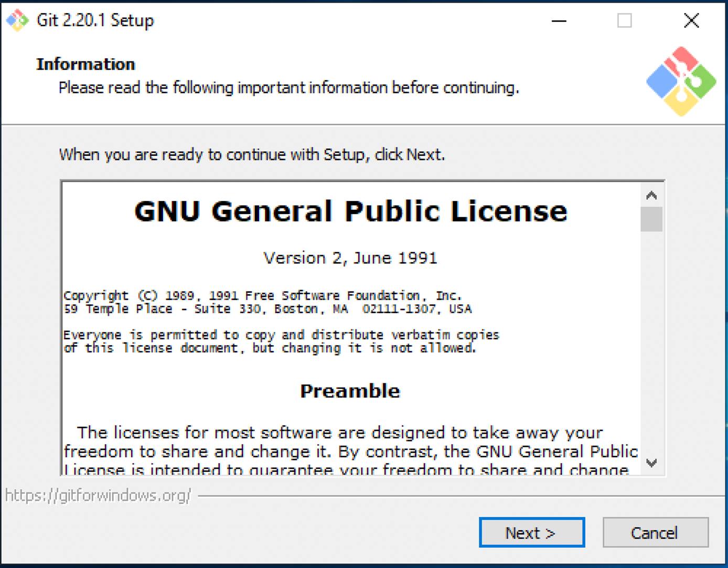The width and height of the screenshot is (728, 568).
Task: Click the scrollbar up arrow
Action: [x=651, y=195]
